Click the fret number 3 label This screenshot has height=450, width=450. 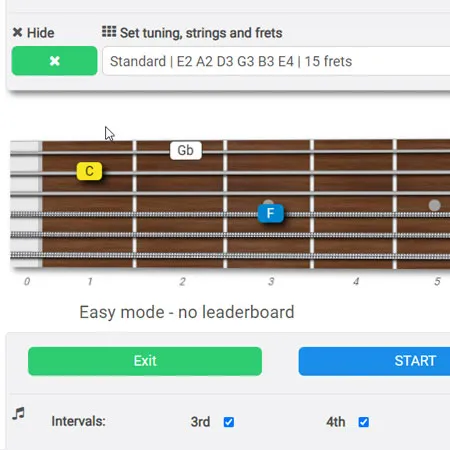(x=271, y=282)
